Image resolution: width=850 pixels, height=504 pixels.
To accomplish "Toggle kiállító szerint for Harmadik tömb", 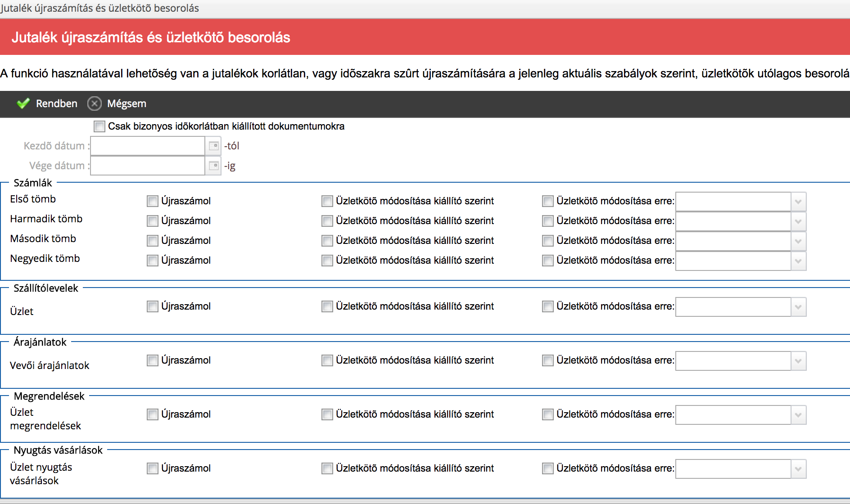I will click(x=327, y=221).
